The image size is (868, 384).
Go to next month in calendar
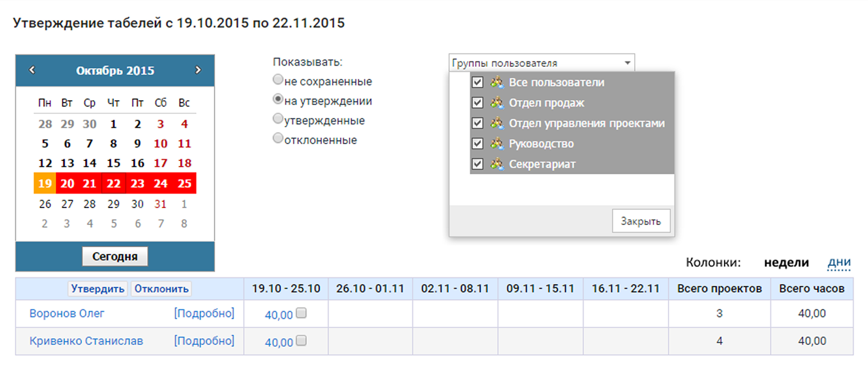198,70
